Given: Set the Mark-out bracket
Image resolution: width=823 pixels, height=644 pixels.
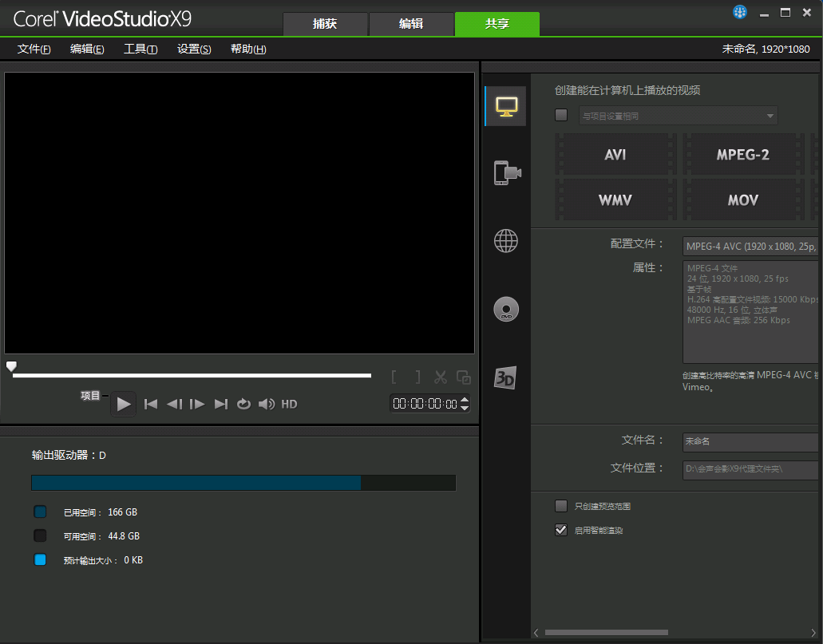Looking at the screenshot, I should point(417,377).
